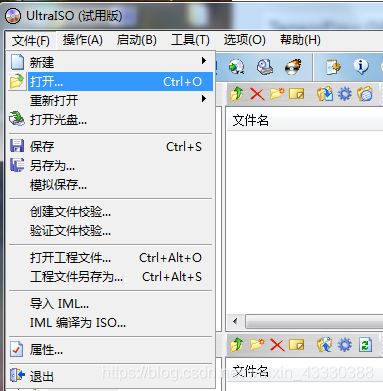Open the 帮助(H) menu
The image size is (383, 391).
click(300, 40)
